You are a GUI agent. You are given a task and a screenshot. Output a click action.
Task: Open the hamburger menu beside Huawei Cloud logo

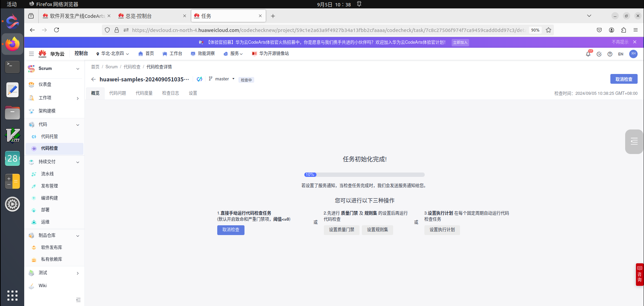point(31,54)
